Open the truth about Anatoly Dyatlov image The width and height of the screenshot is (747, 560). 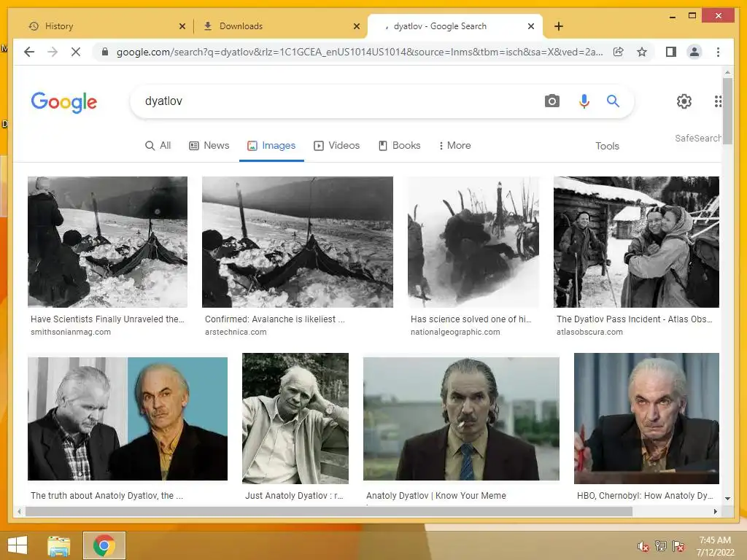pyautogui.click(x=127, y=419)
